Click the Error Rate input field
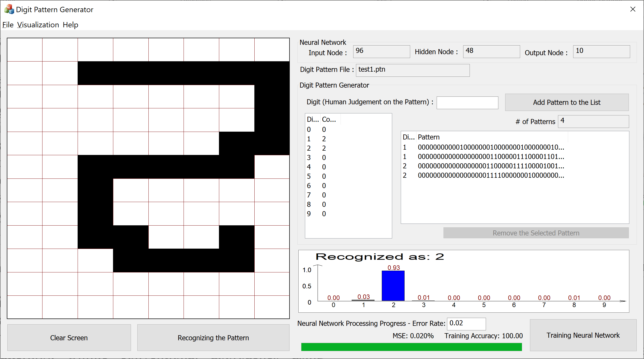 point(466,324)
